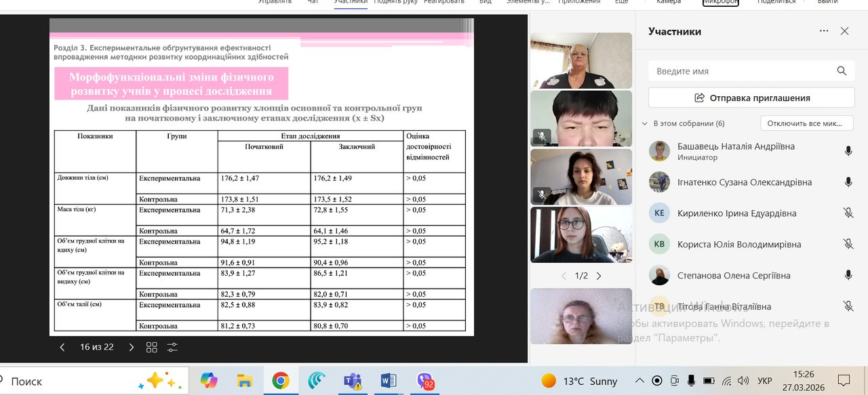Screen dimensions: 868x395
Task: Select the top video tile with blonde woman
Action: (x=580, y=60)
